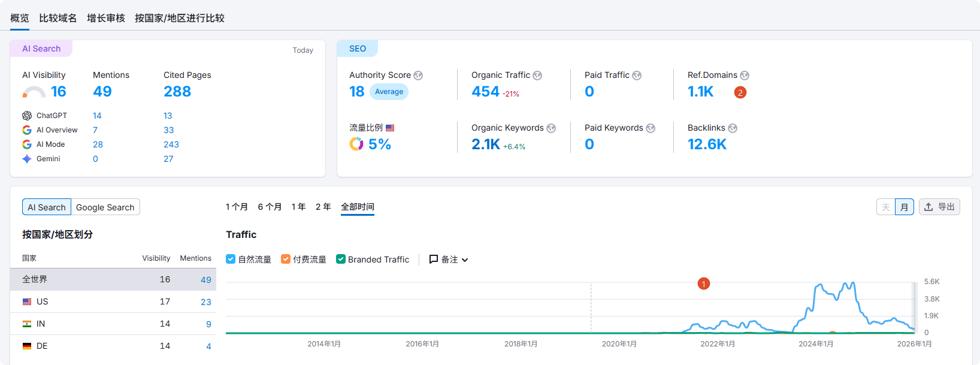Viewport: 980px width, 365px height.
Task: Toggle the 付费流量 checkbox
Action: [286, 260]
